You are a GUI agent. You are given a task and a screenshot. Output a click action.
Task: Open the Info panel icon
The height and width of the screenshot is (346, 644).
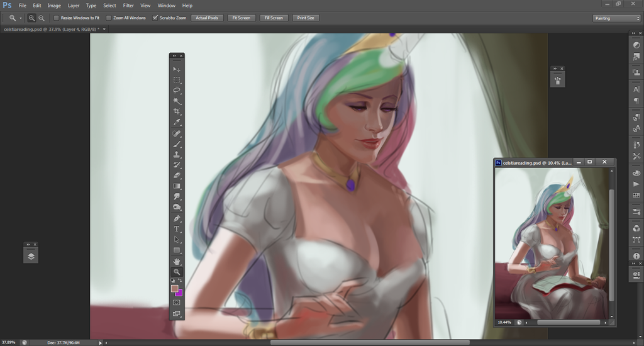click(x=636, y=256)
